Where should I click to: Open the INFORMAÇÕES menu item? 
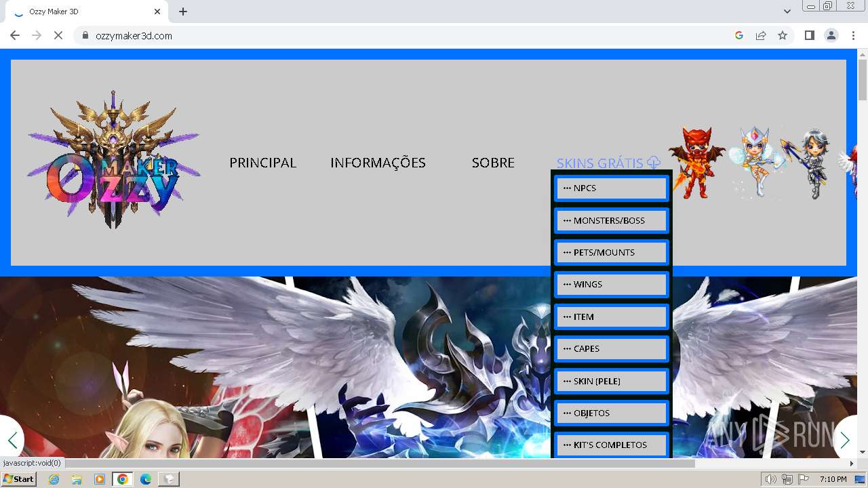(378, 163)
